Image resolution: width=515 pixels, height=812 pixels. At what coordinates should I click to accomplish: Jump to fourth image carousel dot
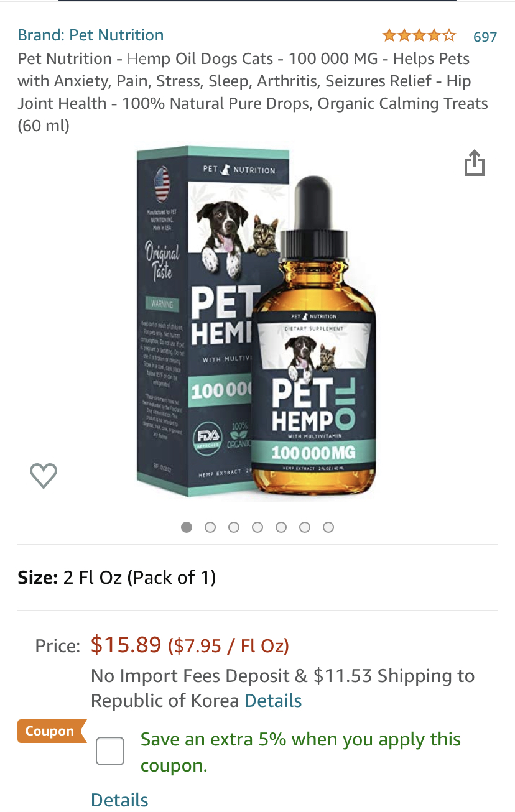tap(257, 527)
